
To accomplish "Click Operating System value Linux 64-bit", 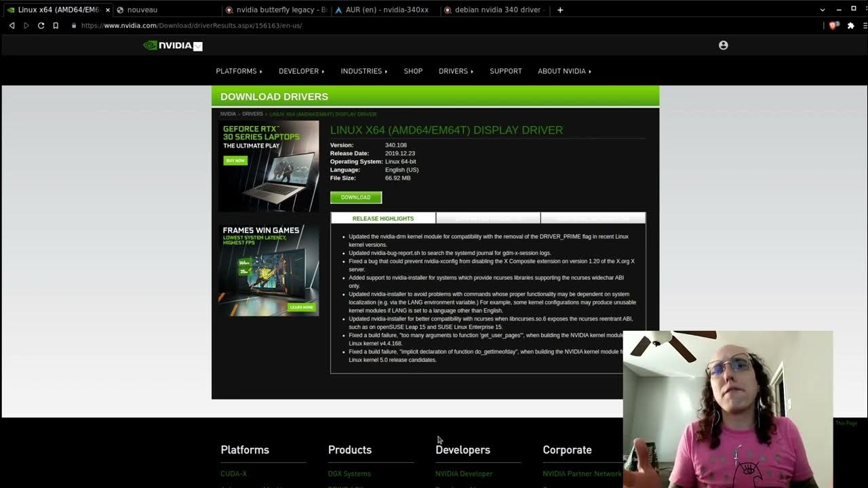I will click(x=401, y=161).
